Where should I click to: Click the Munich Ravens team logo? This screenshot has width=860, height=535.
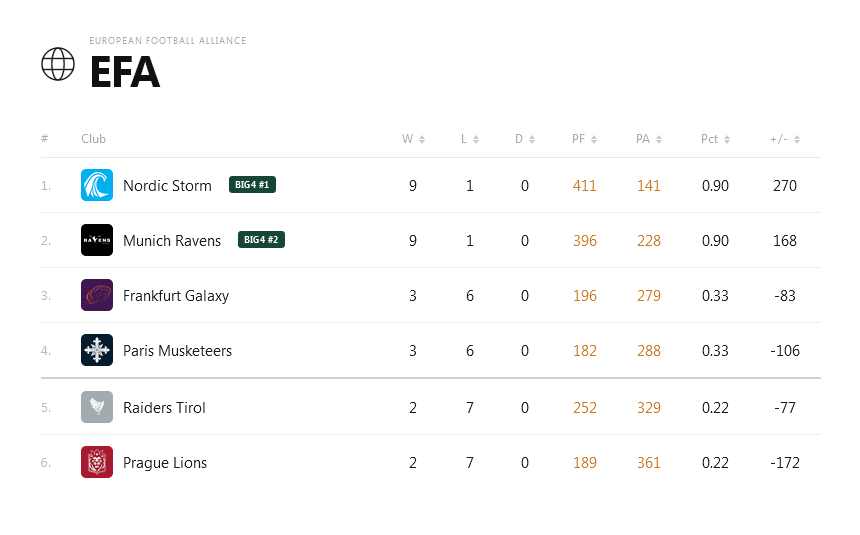click(97, 240)
